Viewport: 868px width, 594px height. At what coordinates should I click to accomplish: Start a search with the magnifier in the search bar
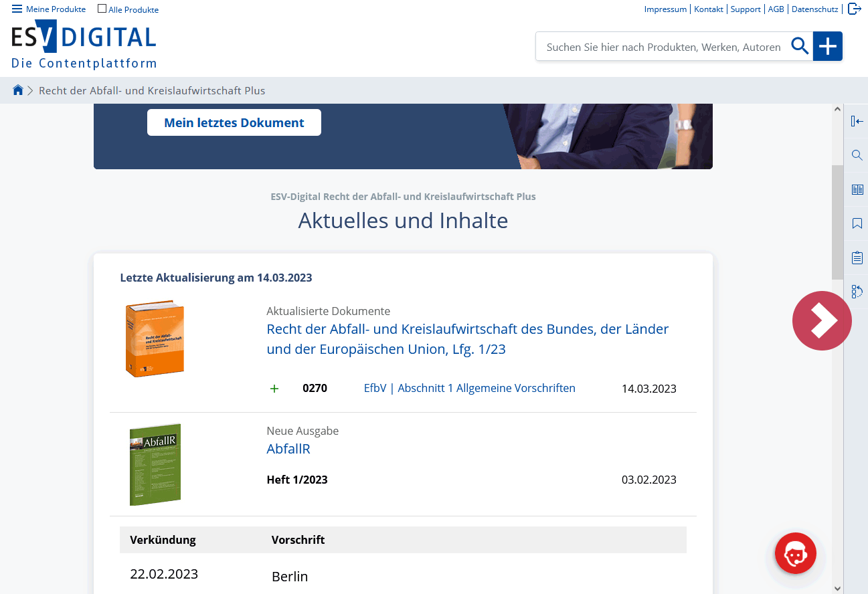(x=800, y=47)
